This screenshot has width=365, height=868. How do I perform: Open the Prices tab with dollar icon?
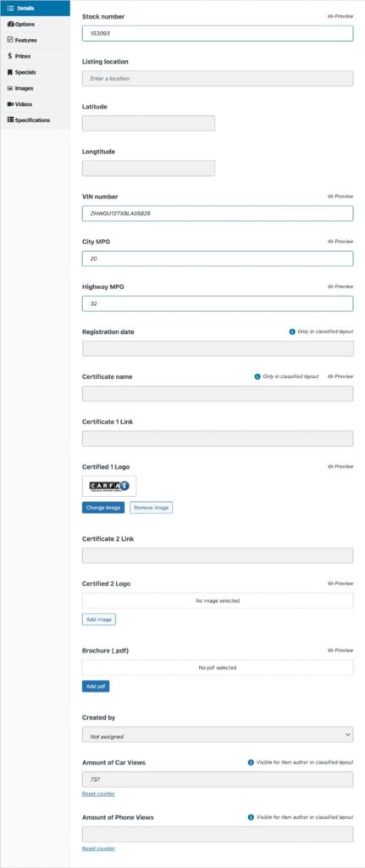tap(35, 56)
